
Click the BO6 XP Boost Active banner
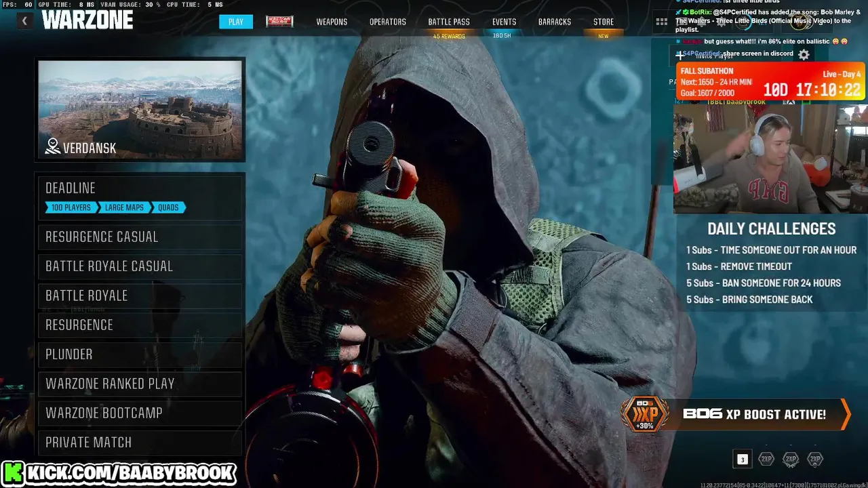tap(736, 414)
